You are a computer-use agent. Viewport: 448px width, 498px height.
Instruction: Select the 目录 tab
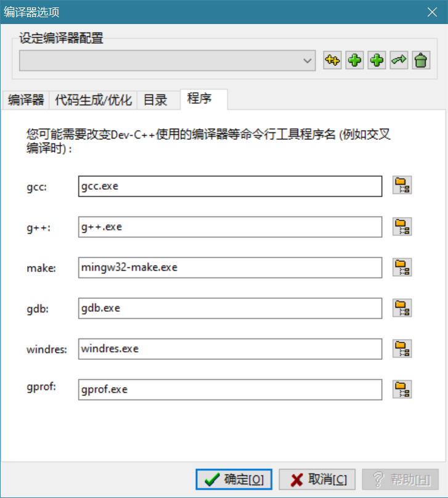tap(155, 100)
